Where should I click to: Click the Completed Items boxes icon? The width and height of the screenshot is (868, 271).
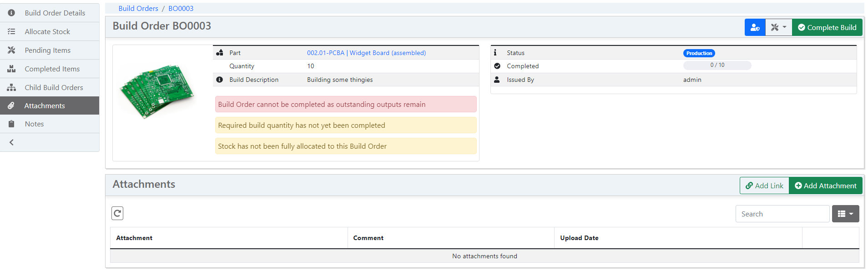click(11, 69)
